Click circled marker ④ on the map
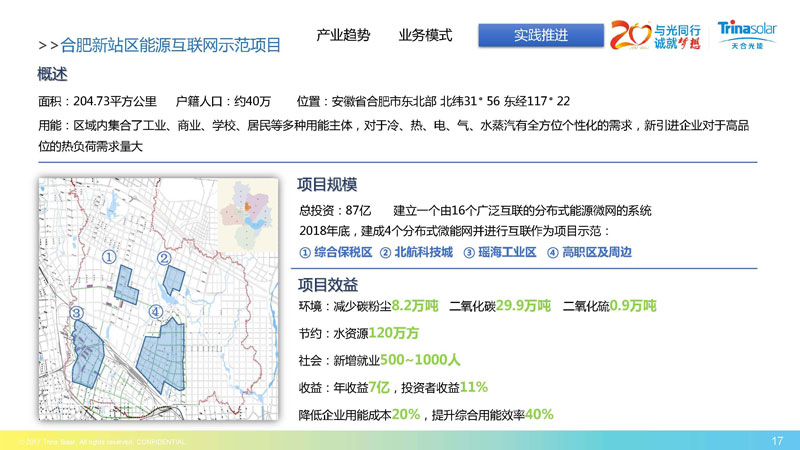The width and height of the screenshot is (800, 450). pos(155,312)
